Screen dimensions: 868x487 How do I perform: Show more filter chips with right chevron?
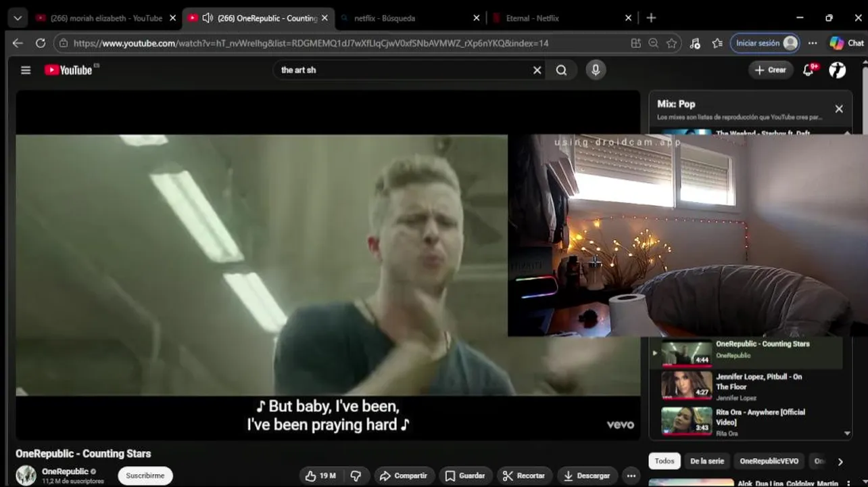(x=840, y=461)
